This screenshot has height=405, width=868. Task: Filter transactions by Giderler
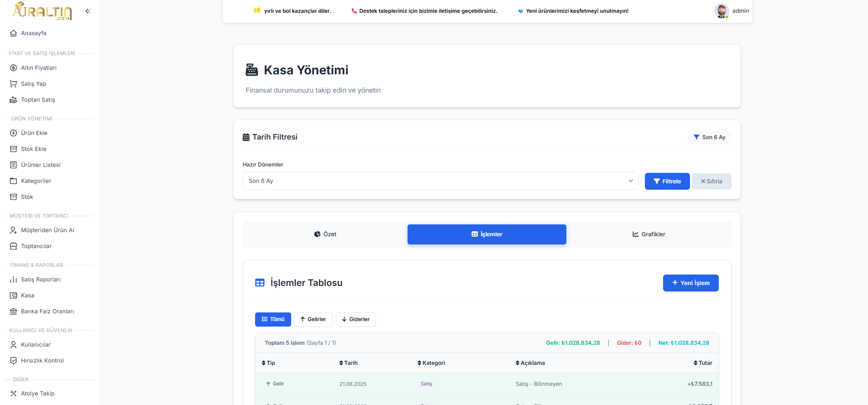tap(356, 319)
